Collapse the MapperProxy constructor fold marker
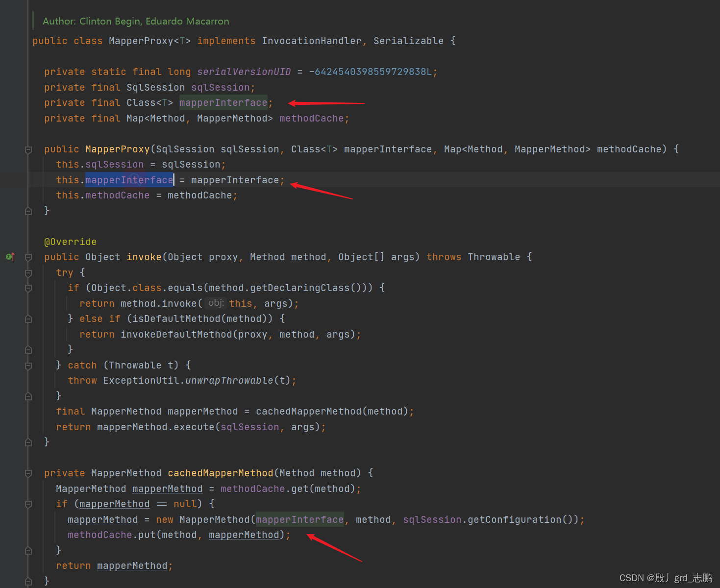720x588 pixels. point(28,149)
